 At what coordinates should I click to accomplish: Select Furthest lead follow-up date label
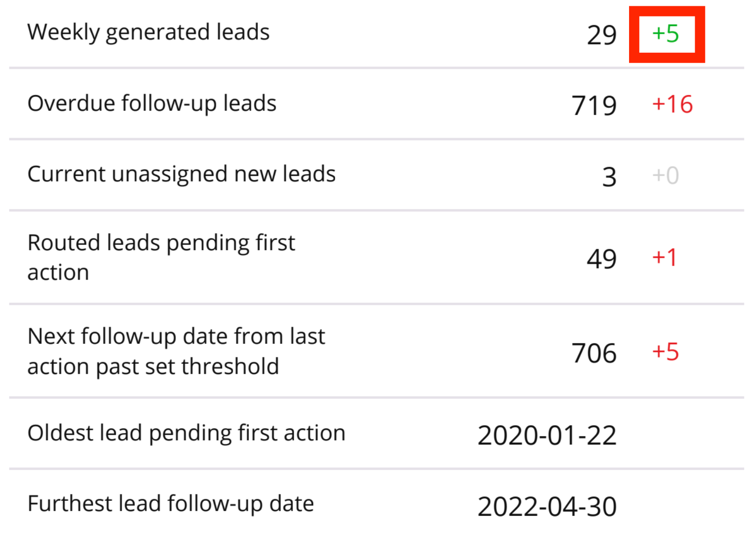point(170,503)
